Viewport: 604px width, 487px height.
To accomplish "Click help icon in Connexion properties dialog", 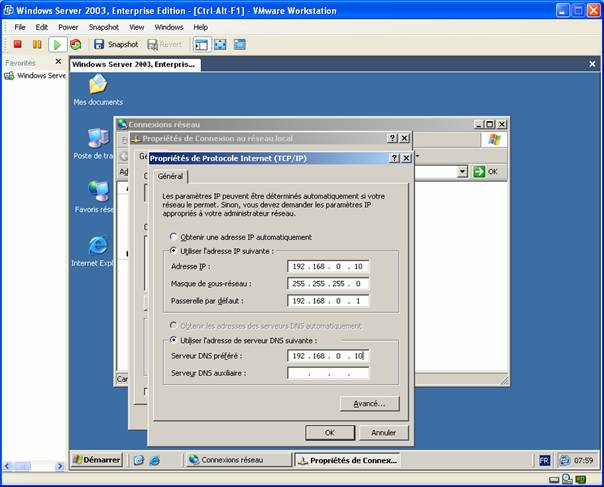I will (392, 138).
